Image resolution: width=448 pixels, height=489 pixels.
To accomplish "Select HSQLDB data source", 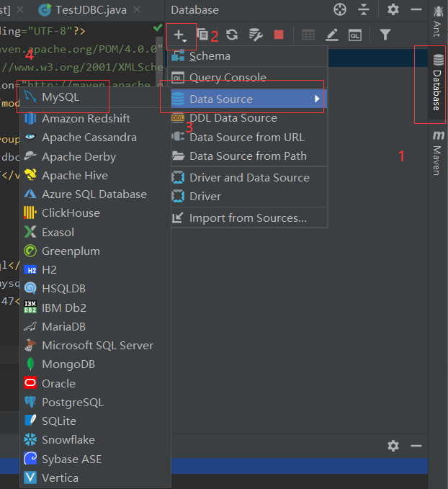I will coord(96,289).
